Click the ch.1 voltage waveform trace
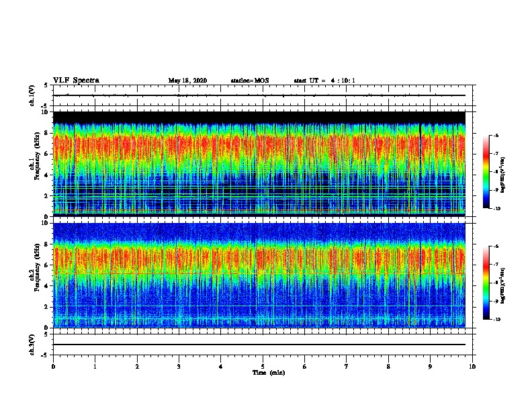This screenshot has height=411, width=532. click(x=259, y=95)
